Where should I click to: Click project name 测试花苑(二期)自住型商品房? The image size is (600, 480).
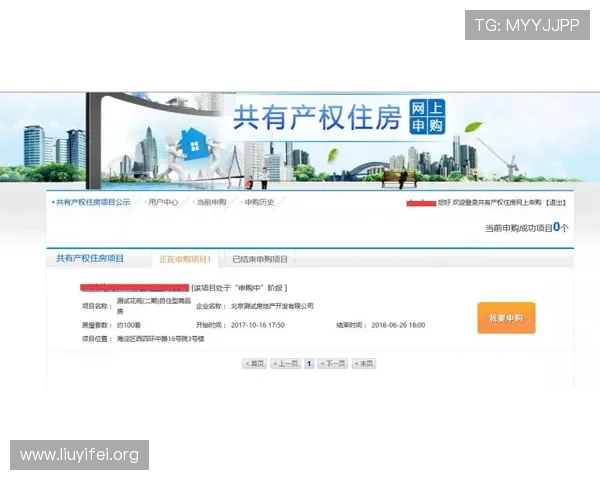(x=153, y=306)
